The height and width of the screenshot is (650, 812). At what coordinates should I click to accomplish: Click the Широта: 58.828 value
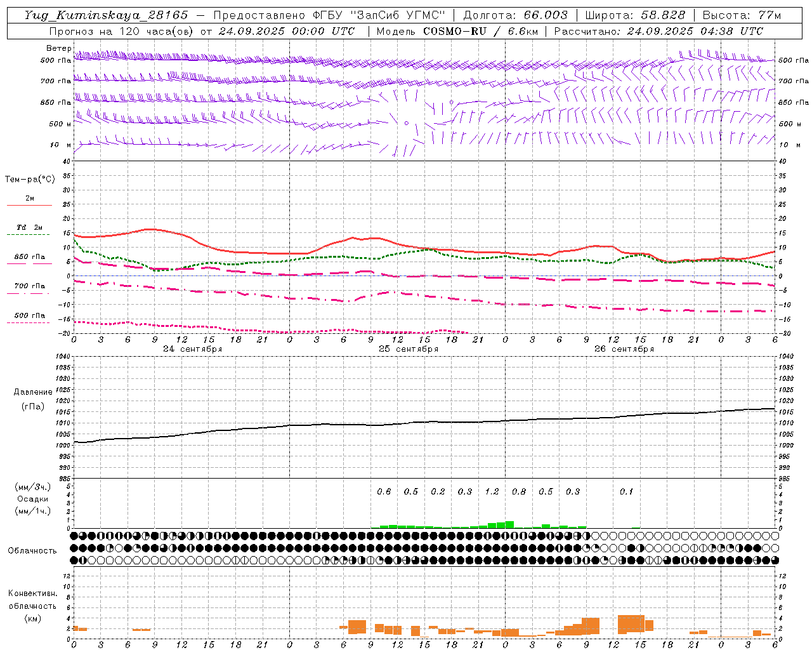point(635,15)
